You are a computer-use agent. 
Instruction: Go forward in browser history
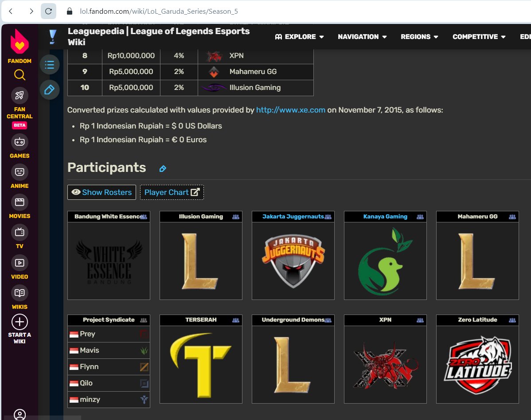(31, 11)
